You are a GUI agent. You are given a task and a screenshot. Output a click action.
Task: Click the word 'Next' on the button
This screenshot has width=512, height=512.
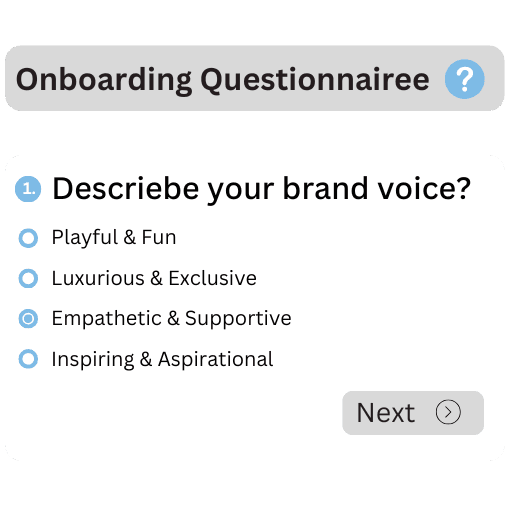coord(386,413)
